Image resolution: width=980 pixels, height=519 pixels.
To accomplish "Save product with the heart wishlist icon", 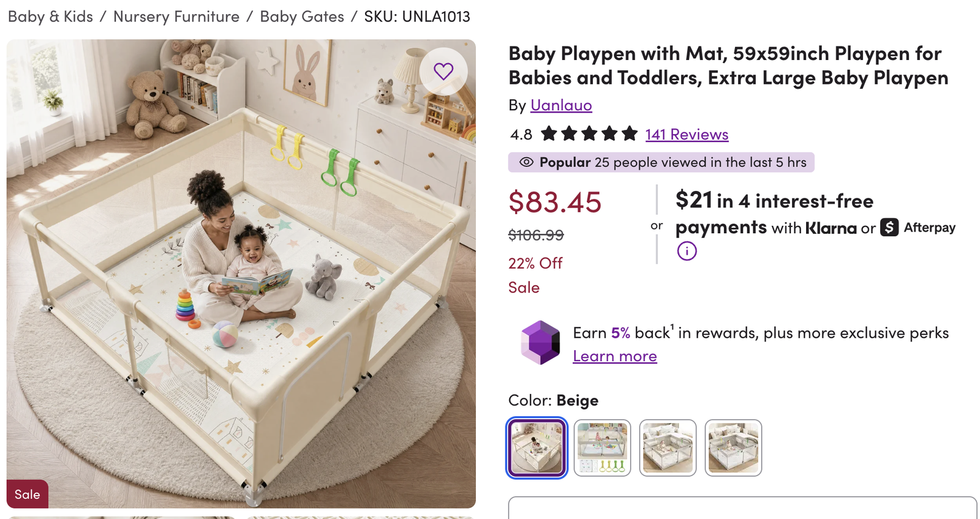I will pyautogui.click(x=443, y=72).
